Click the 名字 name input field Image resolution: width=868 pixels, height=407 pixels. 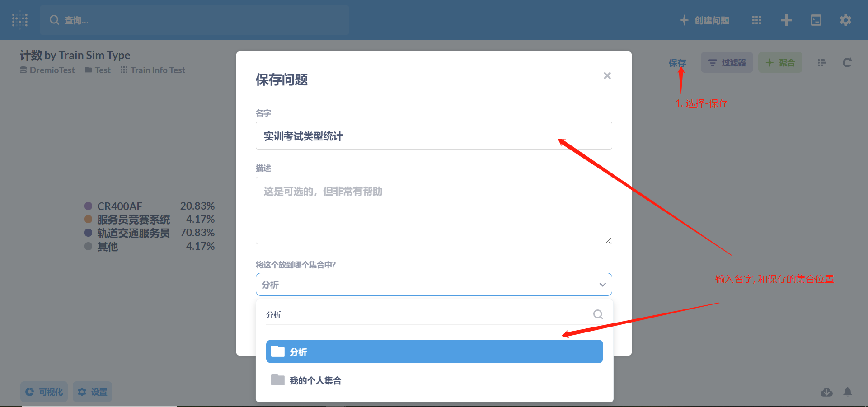click(x=434, y=136)
